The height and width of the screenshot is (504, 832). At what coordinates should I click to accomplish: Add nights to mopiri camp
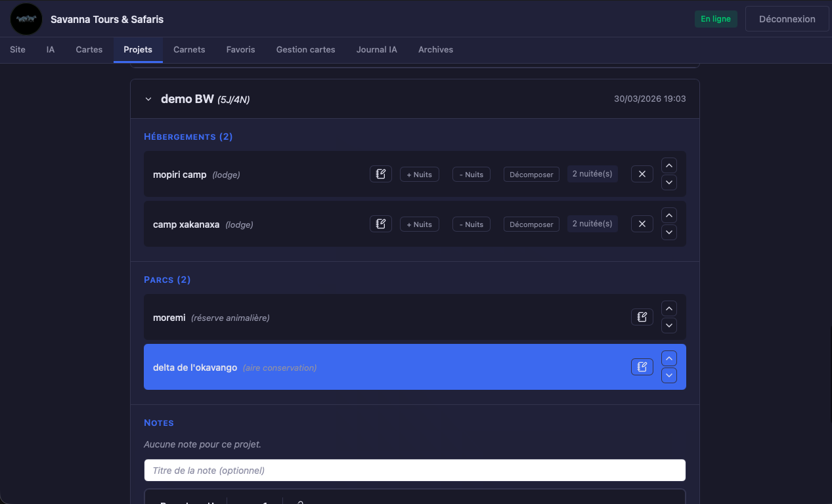tap(420, 175)
